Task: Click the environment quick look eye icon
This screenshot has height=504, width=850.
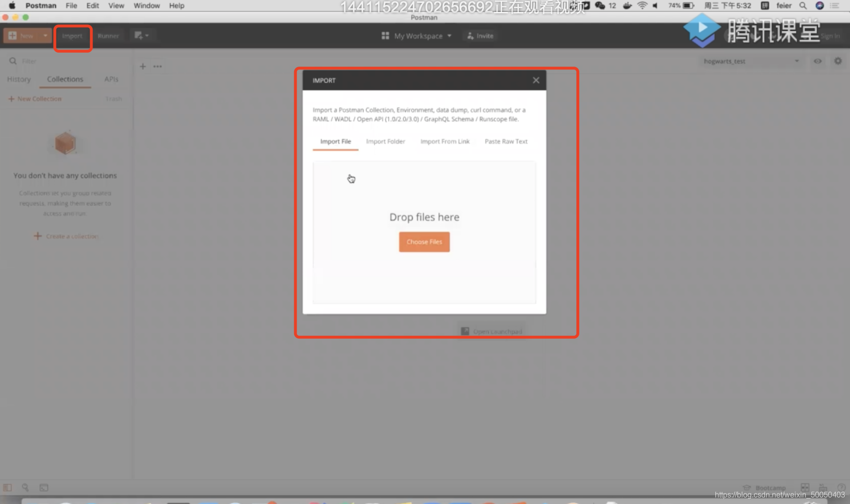Action: [818, 61]
